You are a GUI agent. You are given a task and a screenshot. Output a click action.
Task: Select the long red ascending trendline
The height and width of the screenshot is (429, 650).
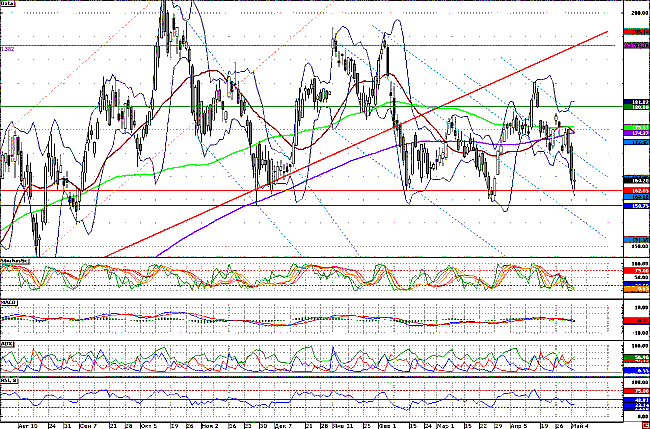click(330, 150)
